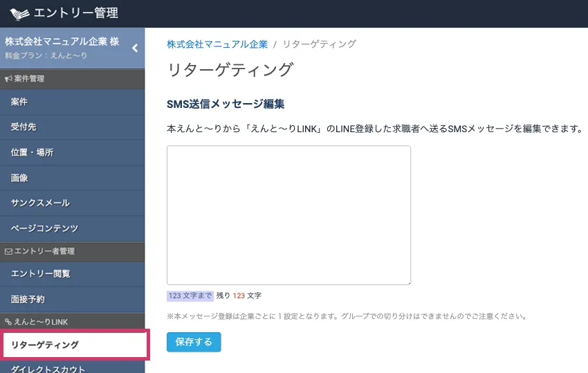
Task: Collapse the sidebar with the left chevron
Action: 135,48
